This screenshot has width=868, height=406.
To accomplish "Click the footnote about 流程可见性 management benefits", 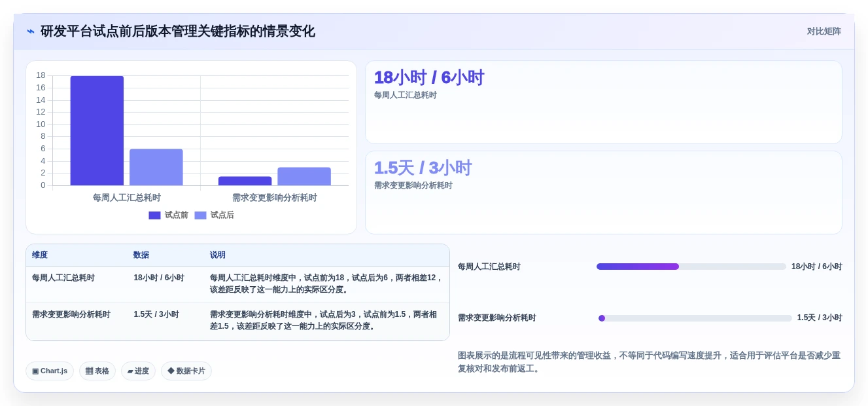I will 649,362.
